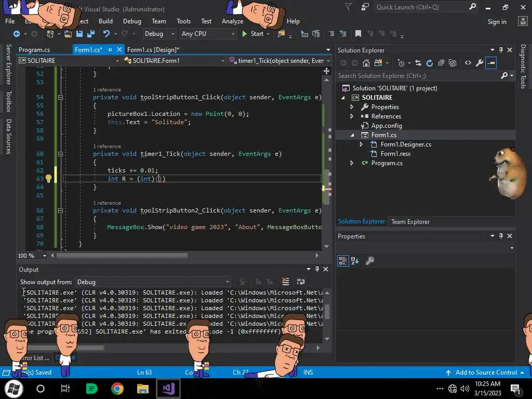Click Sign in link
Viewport: 532px width, 399px height.
pos(497,22)
